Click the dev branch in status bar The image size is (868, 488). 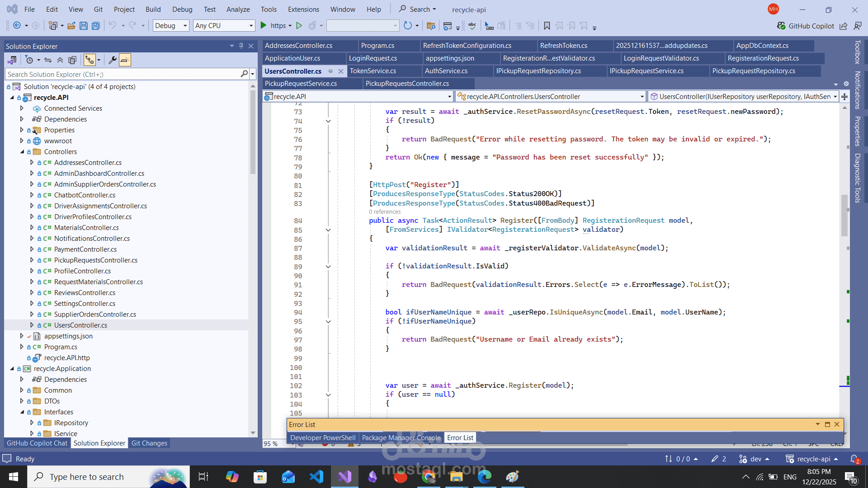coord(755,459)
